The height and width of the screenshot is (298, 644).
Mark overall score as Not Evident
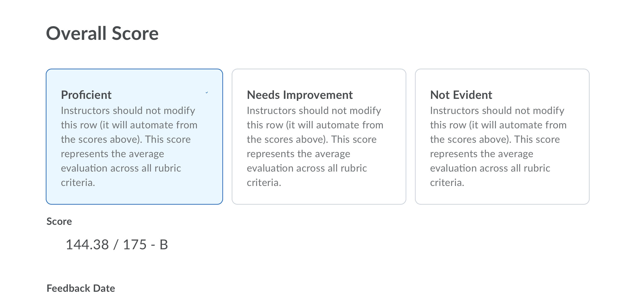(502, 137)
